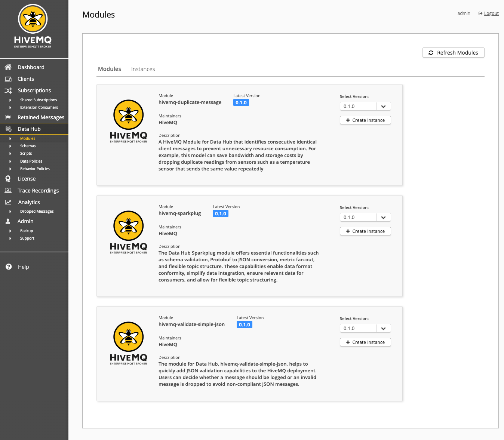The height and width of the screenshot is (440, 504).
Task: Click the Refresh Modules button
Action: pos(453,53)
